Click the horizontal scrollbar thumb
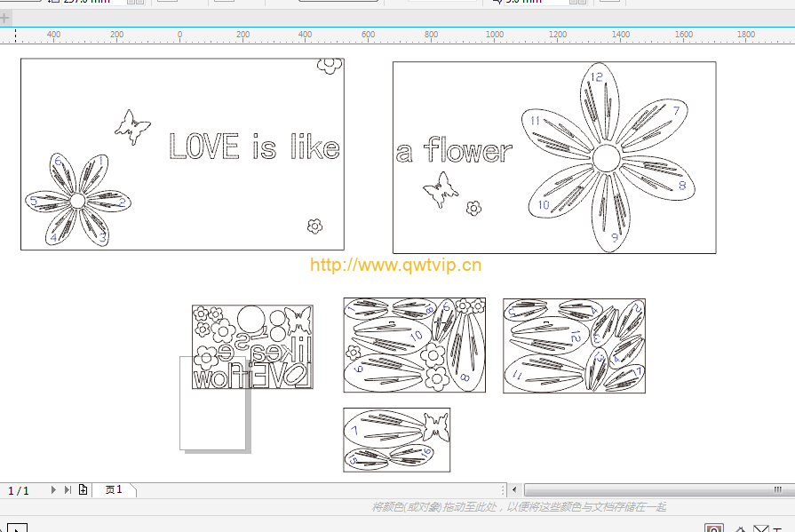 pyautogui.click(x=659, y=490)
